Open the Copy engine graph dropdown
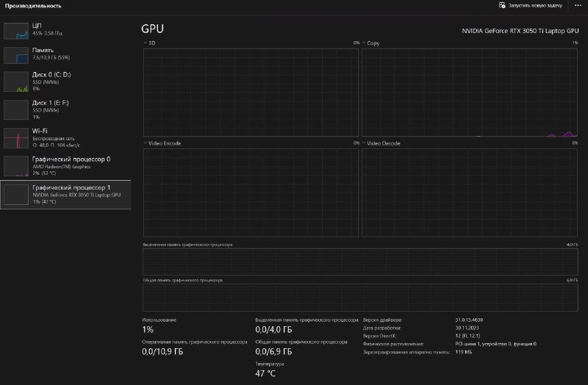The width and height of the screenshot is (588, 385). [364, 43]
